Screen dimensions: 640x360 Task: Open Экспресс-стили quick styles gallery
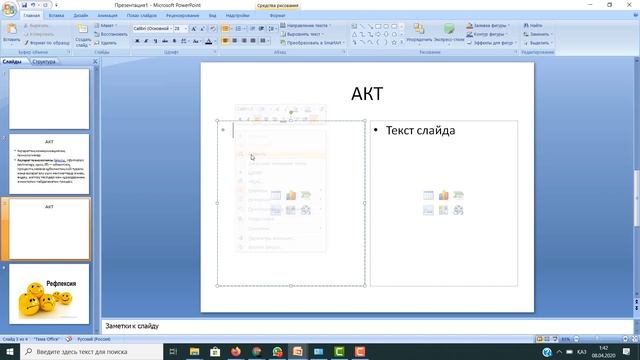pyautogui.click(x=449, y=33)
